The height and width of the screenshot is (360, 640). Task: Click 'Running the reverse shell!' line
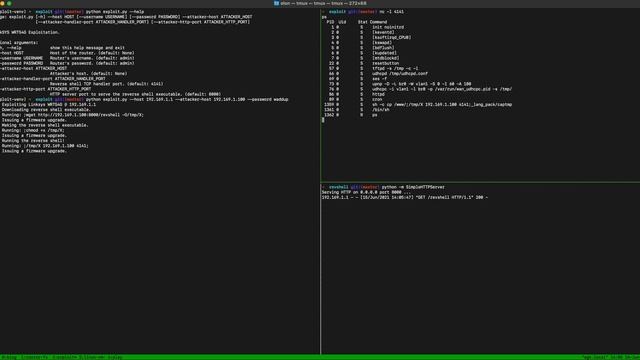33,141
